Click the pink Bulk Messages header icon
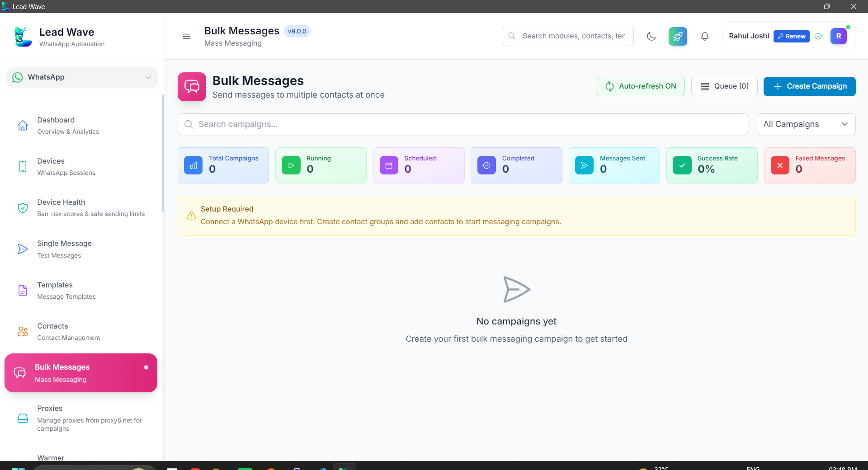The width and height of the screenshot is (868, 470). 192,87
